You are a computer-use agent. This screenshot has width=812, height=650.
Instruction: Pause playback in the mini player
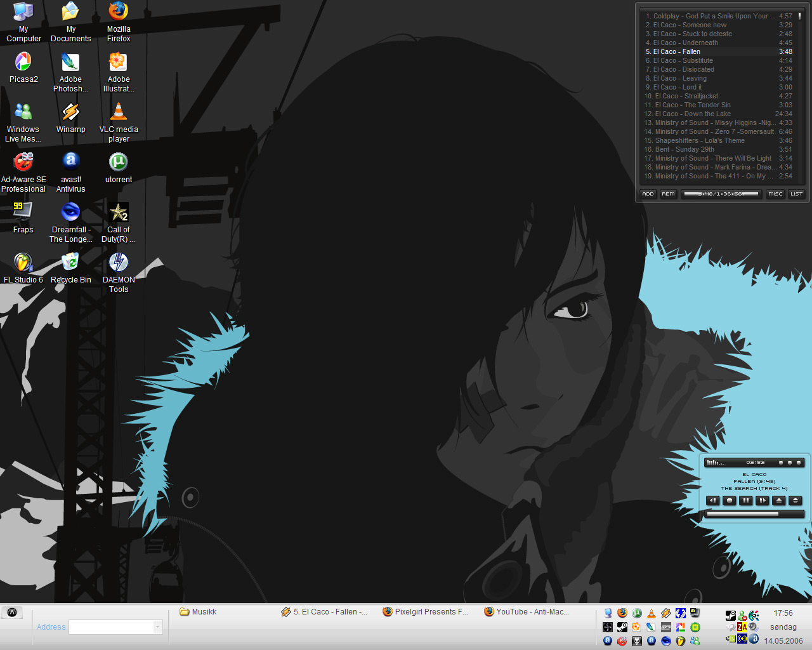tap(746, 501)
